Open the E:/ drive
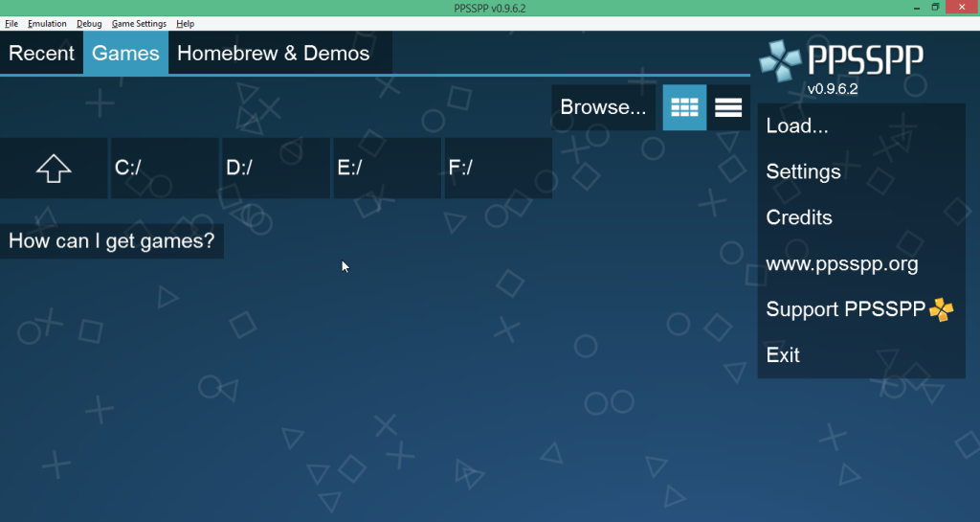 (x=388, y=169)
